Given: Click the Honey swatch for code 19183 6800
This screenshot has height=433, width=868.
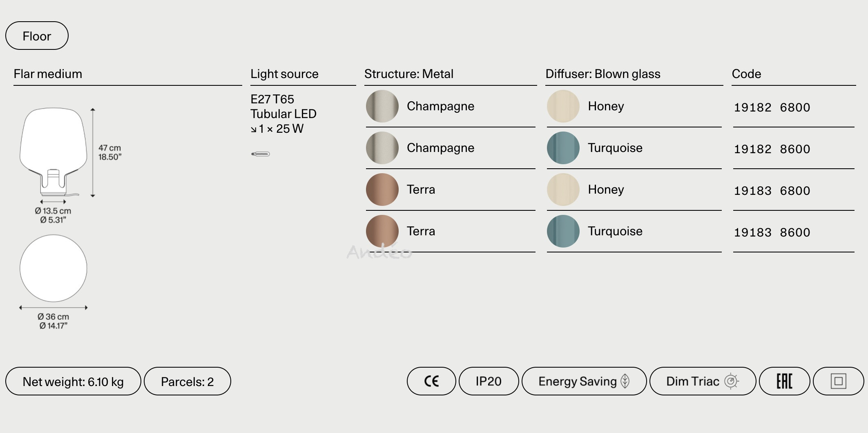Looking at the screenshot, I should point(563,190).
